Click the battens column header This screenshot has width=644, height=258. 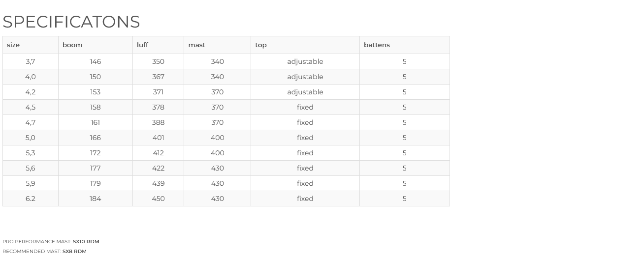pos(405,45)
